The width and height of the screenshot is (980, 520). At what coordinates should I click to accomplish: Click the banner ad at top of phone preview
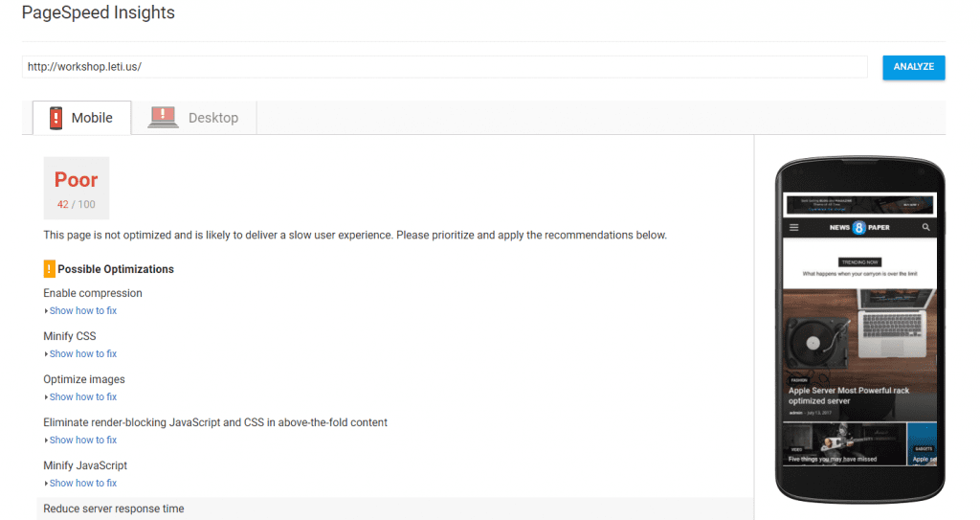point(859,205)
